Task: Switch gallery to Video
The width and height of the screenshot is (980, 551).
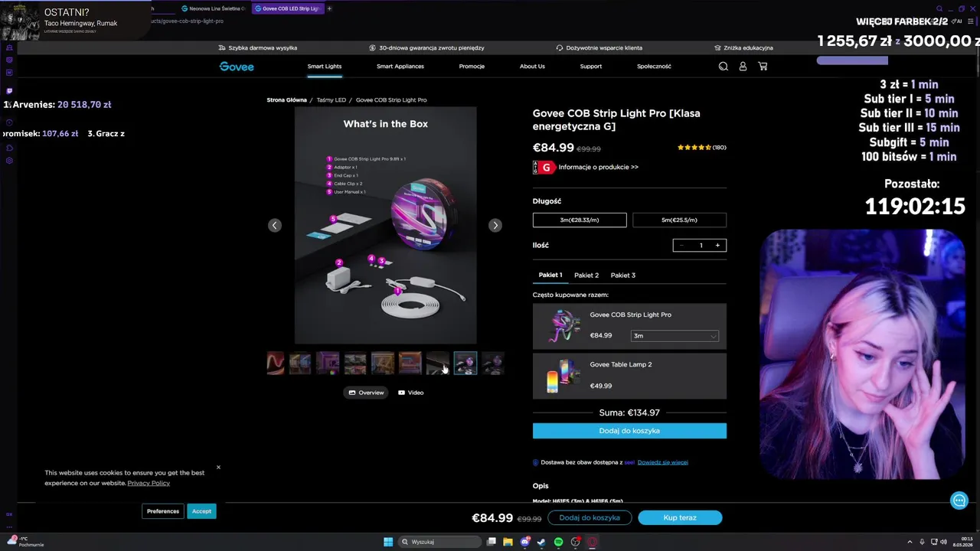Action: pos(410,393)
